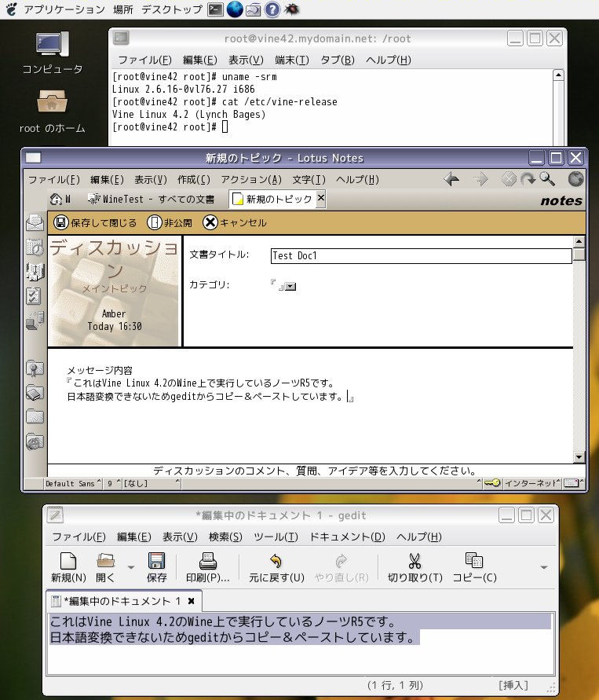Click the root のホーム desktop folder icon
This screenshot has height=700, width=599.
coord(52,112)
